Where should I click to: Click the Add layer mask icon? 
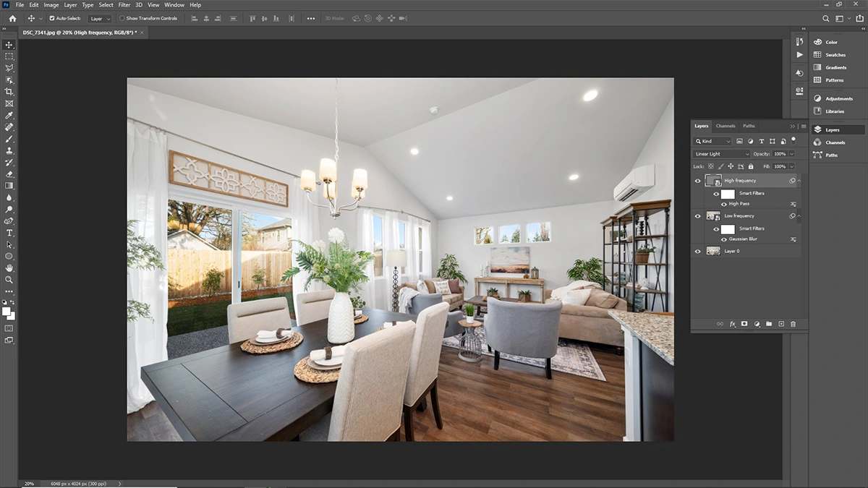click(x=744, y=324)
